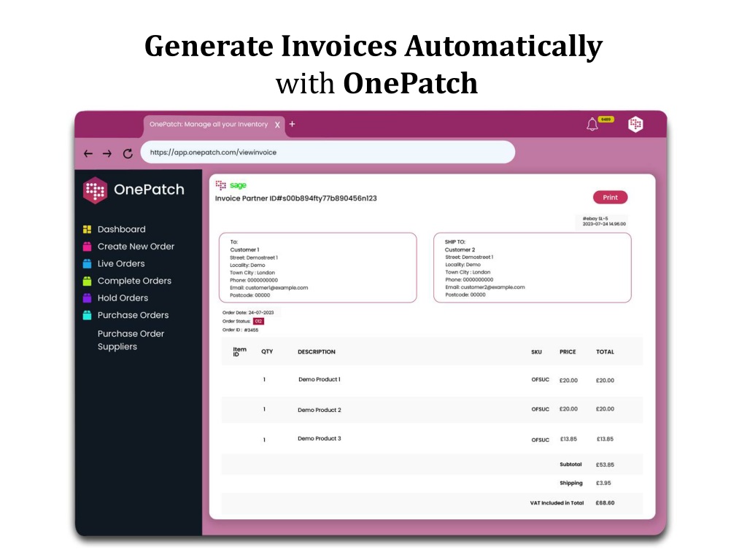Click the Demo Product 1 description
Viewport: 747px width, 560px height.
pos(320,379)
